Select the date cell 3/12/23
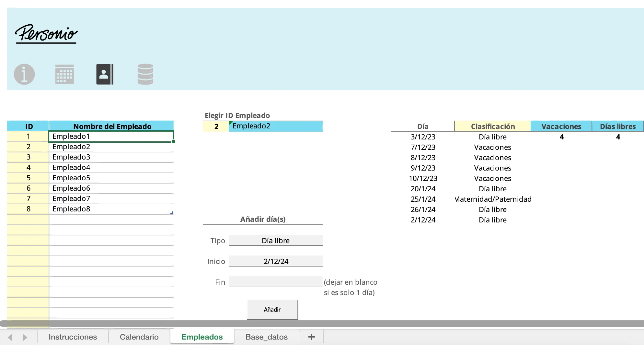644x345 pixels. (x=423, y=137)
